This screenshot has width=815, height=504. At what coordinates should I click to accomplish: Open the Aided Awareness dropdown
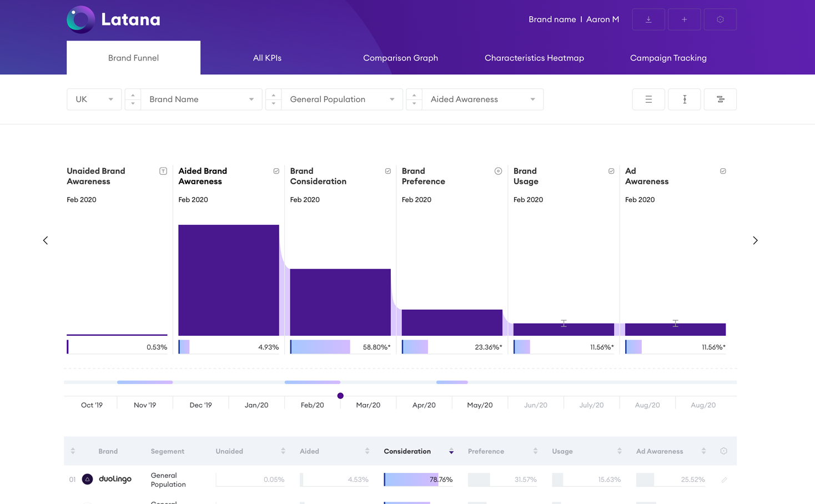pyautogui.click(x=482, y=99)
